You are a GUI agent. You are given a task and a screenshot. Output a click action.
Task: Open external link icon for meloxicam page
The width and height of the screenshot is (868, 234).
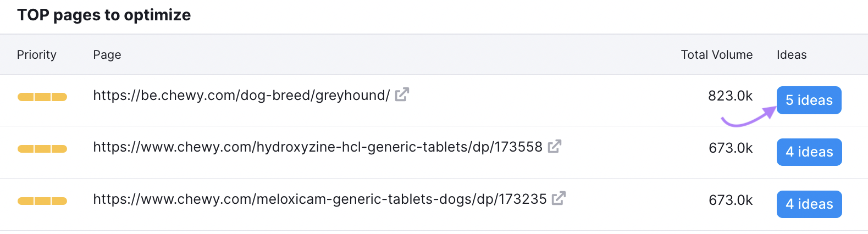coord(559,198)
